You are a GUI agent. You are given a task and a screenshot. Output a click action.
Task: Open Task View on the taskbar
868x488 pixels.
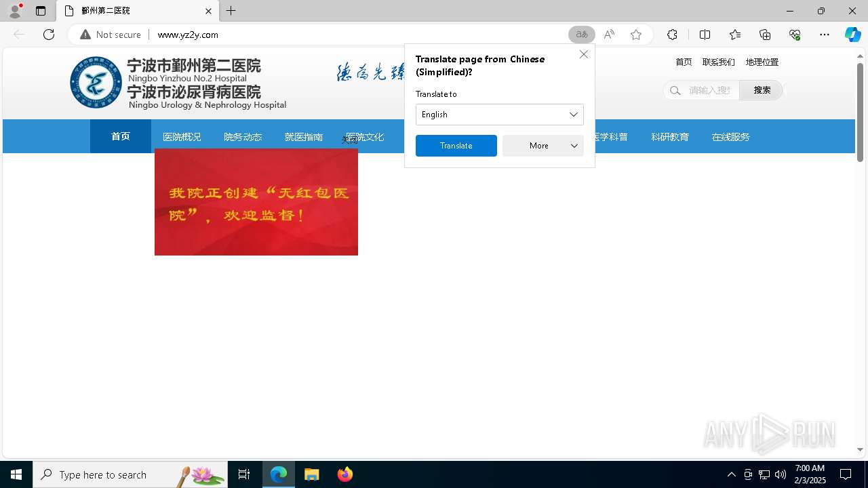(x=244, y=474)
